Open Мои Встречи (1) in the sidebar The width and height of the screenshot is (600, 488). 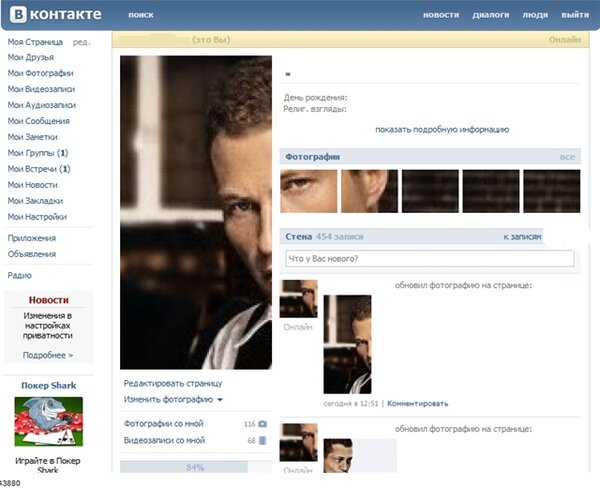click(39, 169)
